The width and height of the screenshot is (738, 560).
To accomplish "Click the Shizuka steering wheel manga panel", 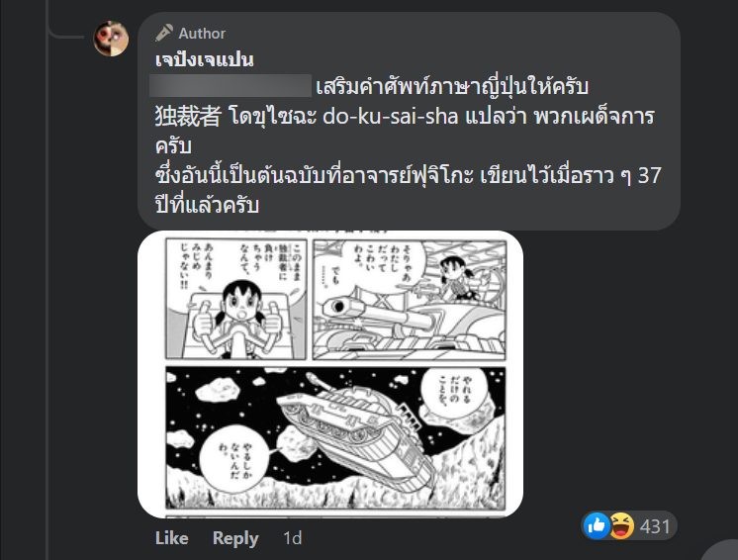I will (235, 299).
